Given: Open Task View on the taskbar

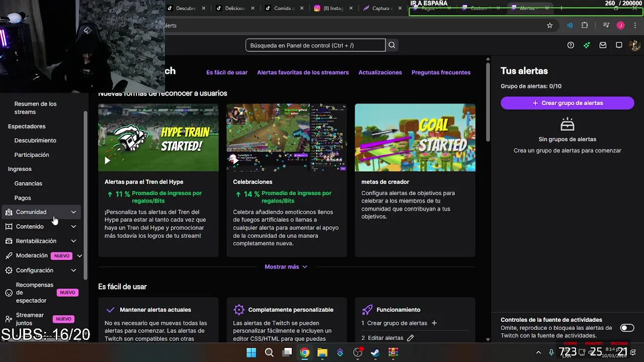Looking at the screenshot, I should pos(287,352).
